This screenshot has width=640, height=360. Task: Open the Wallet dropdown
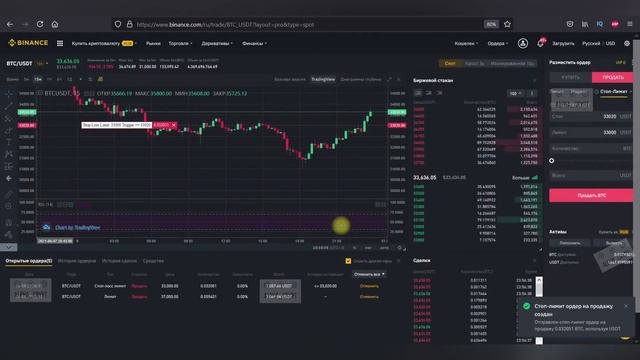466,43
